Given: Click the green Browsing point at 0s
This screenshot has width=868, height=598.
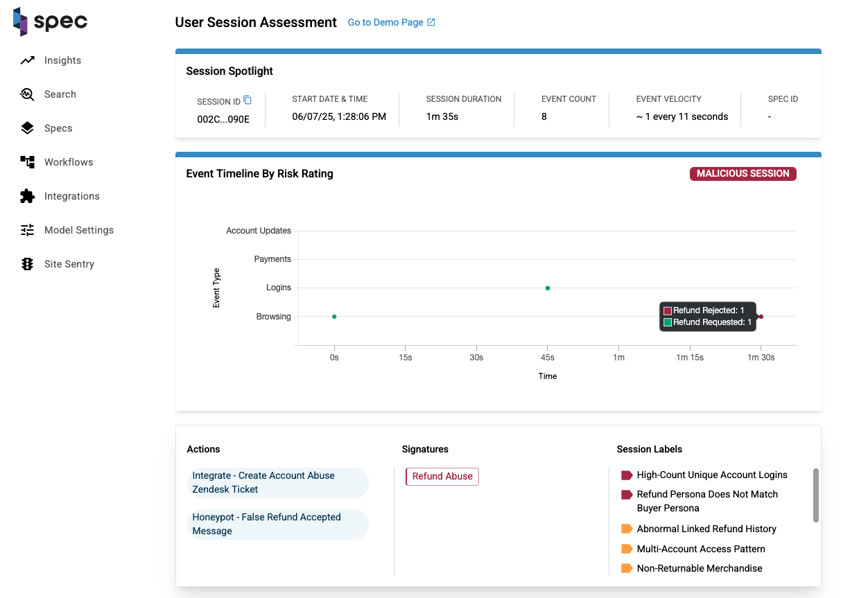Looking at the screenshot, I should tap(334, 317).
